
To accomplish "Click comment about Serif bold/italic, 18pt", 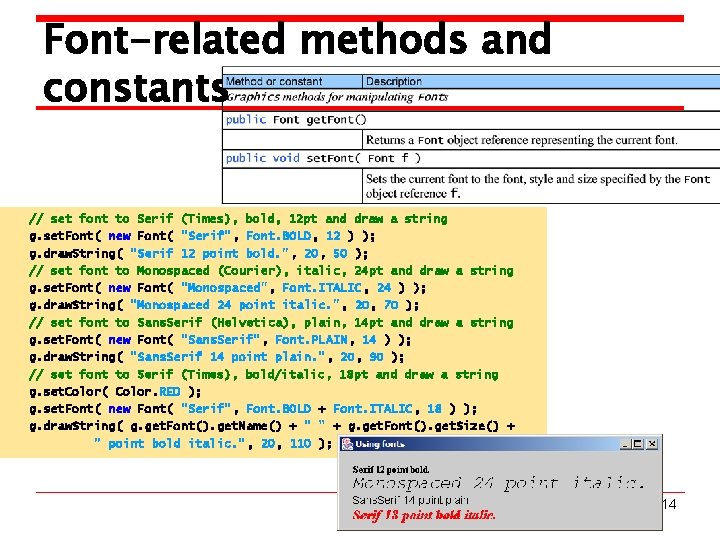I will 264,374.
